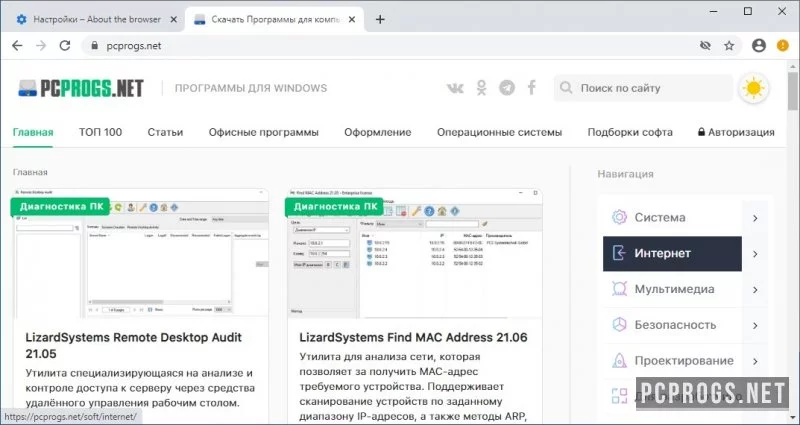Click the PCPROGS.NET site logo

tap(81, 88)
